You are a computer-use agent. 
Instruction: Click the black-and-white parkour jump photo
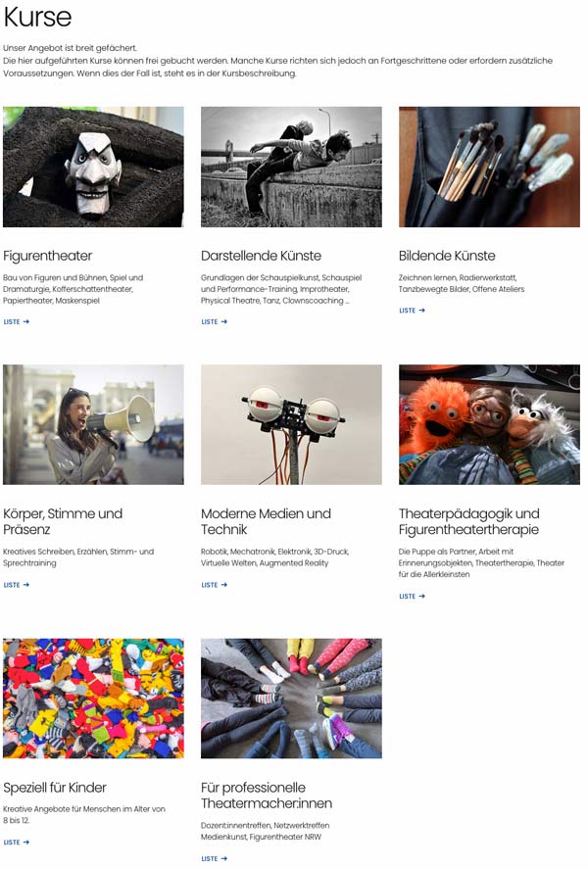coord(291,167)
